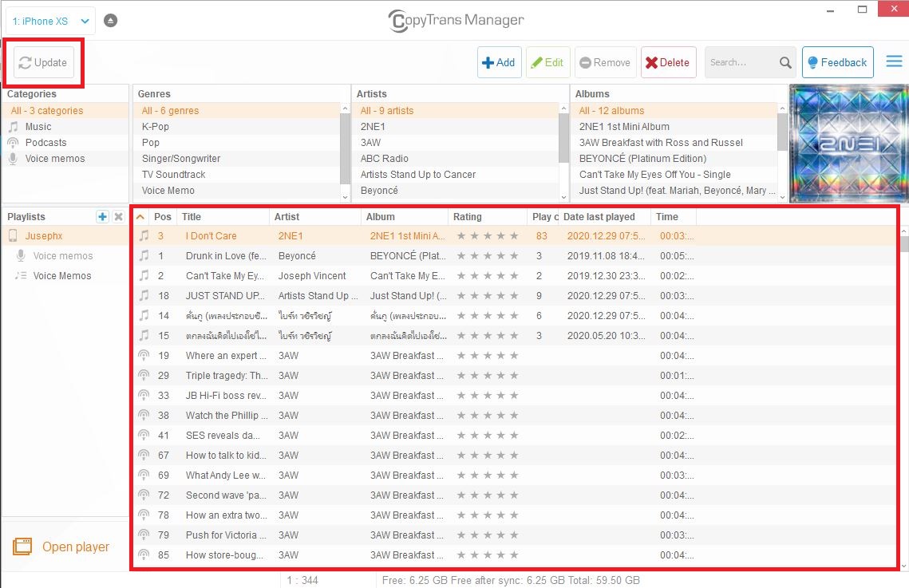Type in the Search field
Viewport: 909px width, 588px height.
click(x=738, y=62)
